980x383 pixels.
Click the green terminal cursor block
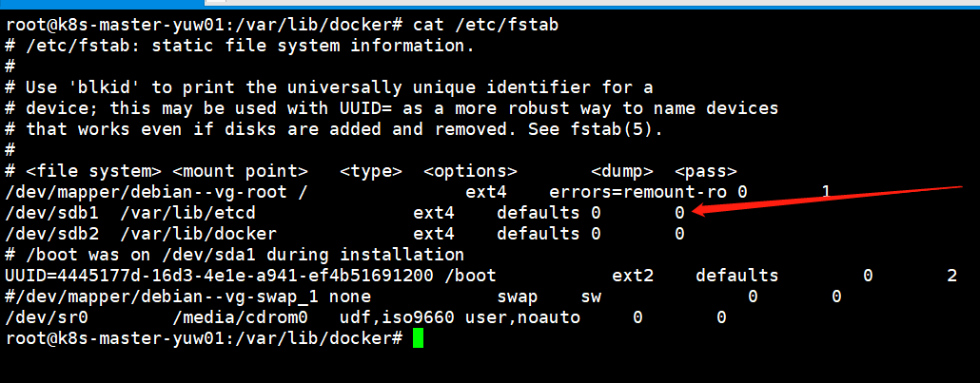point(419,337)
